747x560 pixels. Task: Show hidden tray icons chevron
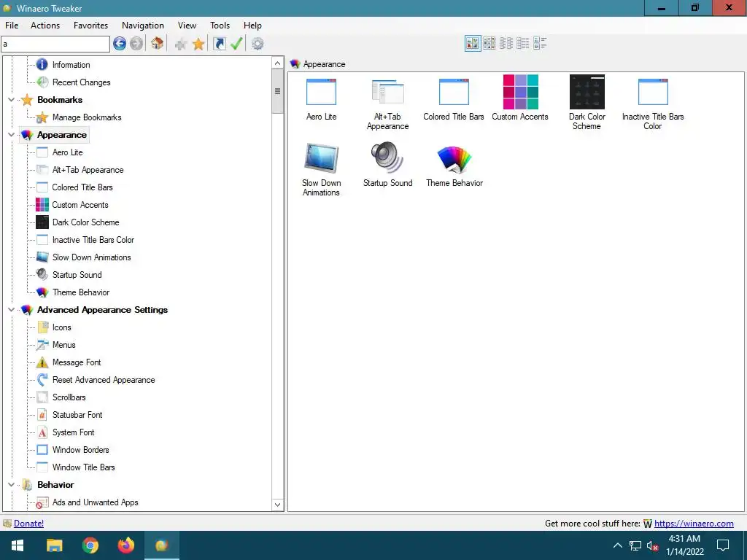coord(617,545)
